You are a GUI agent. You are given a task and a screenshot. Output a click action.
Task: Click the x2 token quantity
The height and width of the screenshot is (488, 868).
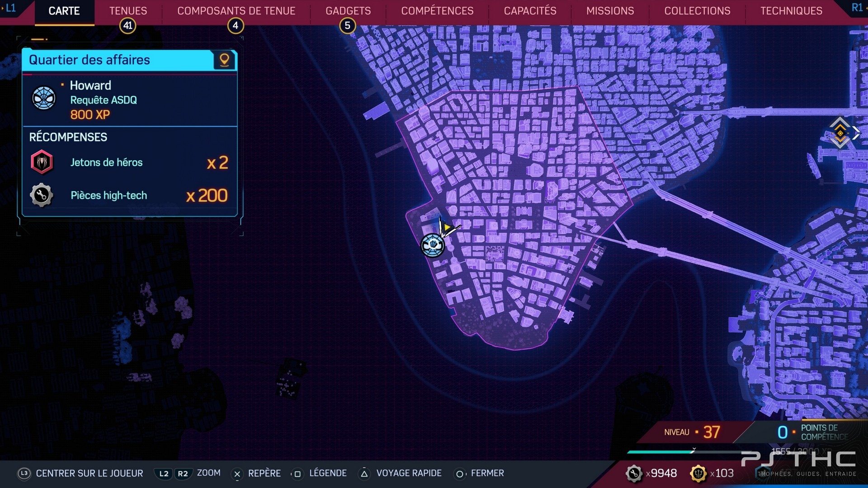point(217,163)
